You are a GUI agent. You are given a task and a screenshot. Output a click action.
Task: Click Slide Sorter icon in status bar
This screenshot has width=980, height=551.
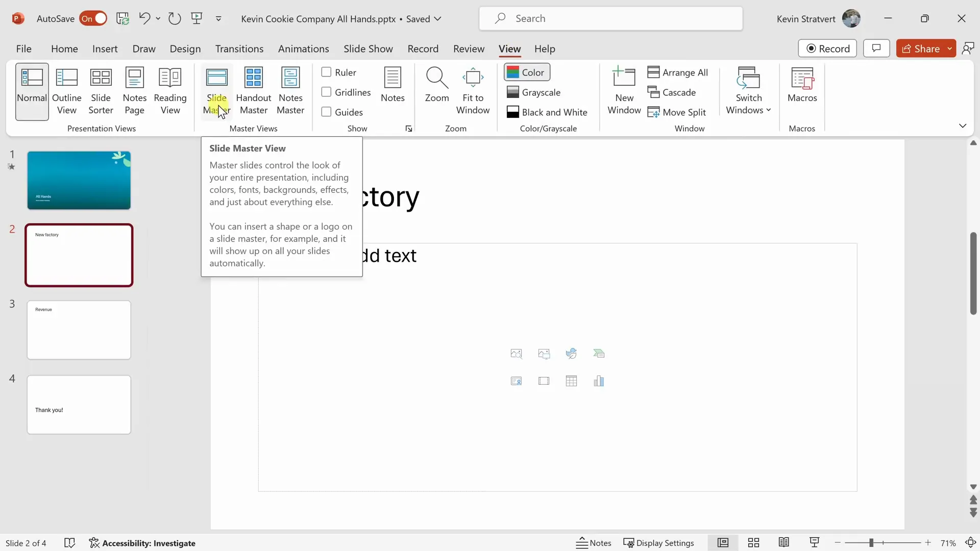click(753, 543)
